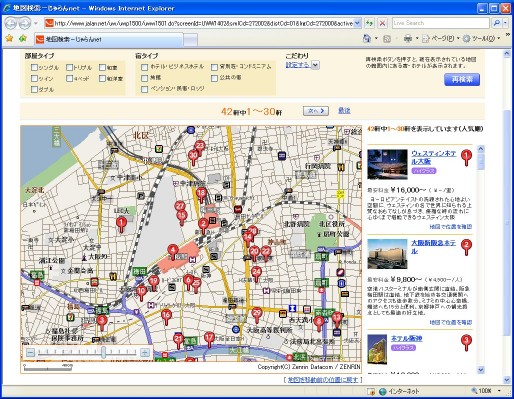Check the ツイン room type checkbox
Screen dimensions: 514x399
pos(34,78)
